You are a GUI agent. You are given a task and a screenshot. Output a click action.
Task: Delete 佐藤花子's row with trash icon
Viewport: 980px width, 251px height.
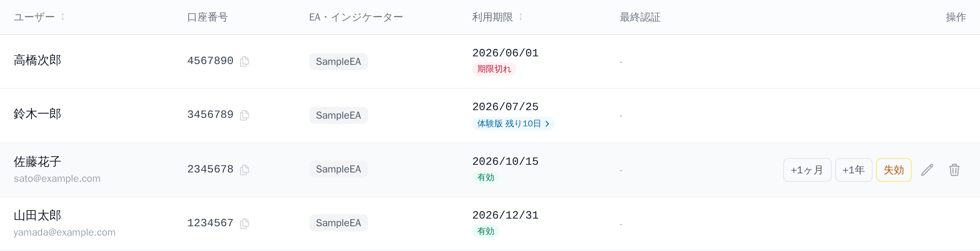point(954,170)
